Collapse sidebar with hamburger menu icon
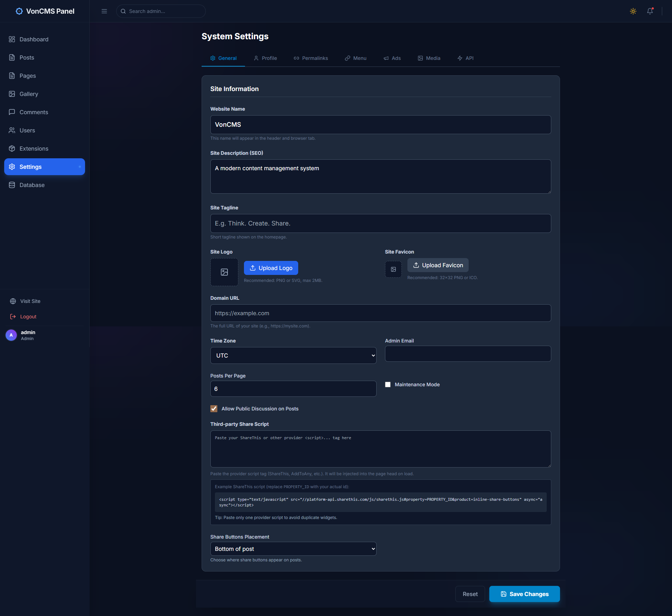The image size is (672, 616). tap(104, 11)
